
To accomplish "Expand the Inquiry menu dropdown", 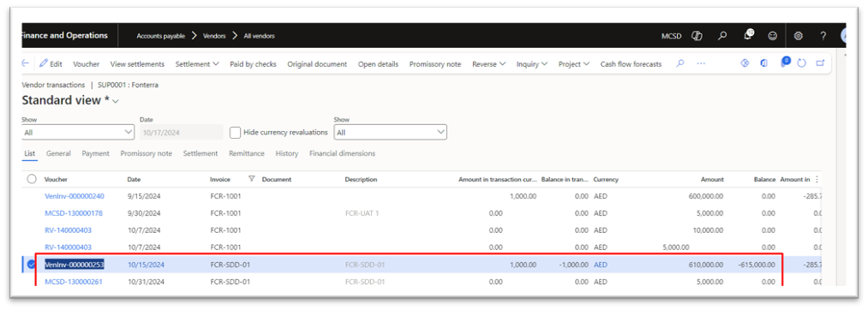I will [x=532, y=64].
